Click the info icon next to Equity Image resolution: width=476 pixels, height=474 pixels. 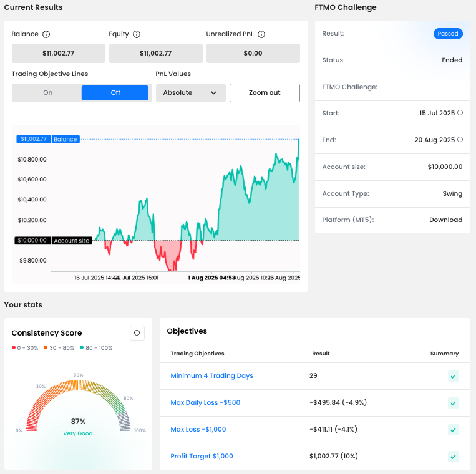(x=137, y=34)
